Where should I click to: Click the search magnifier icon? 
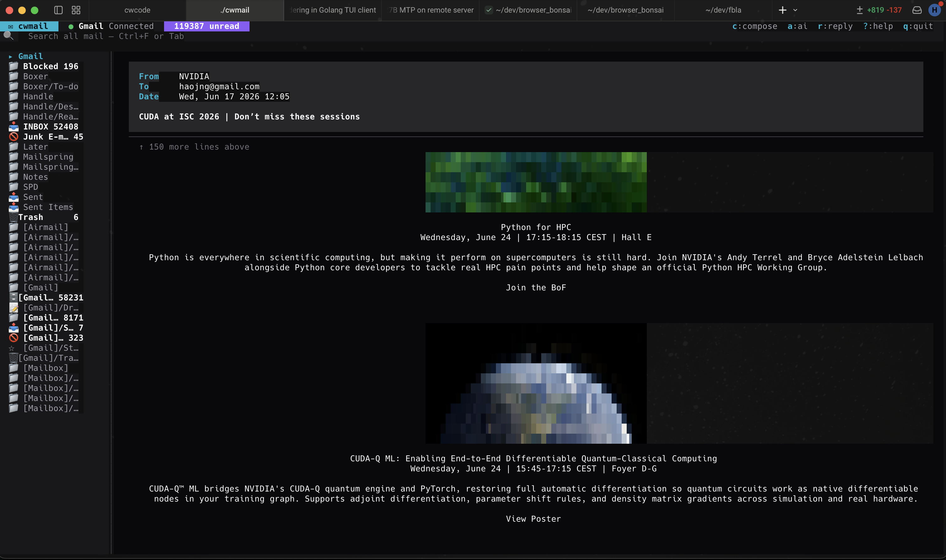tap(8, 36)
